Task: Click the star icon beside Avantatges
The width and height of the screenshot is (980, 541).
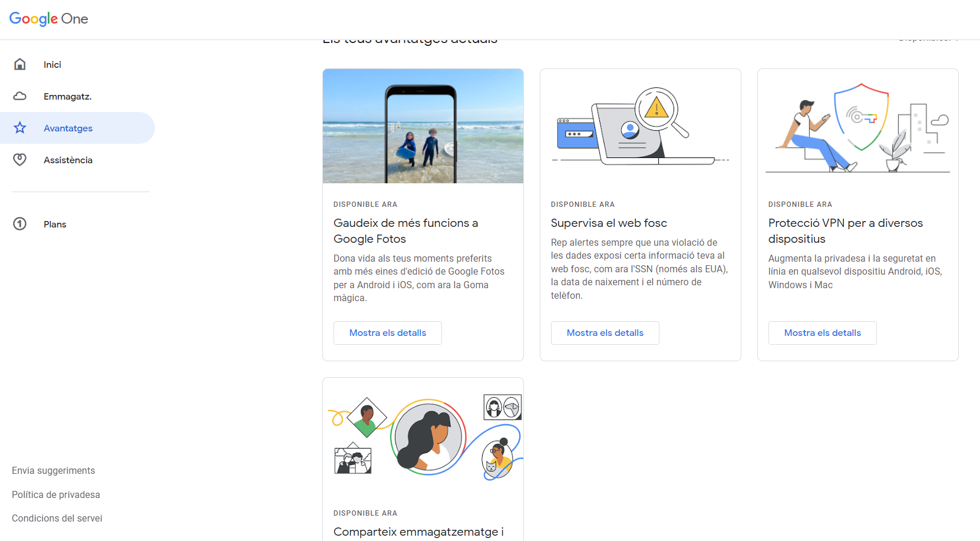Action: 20,128
